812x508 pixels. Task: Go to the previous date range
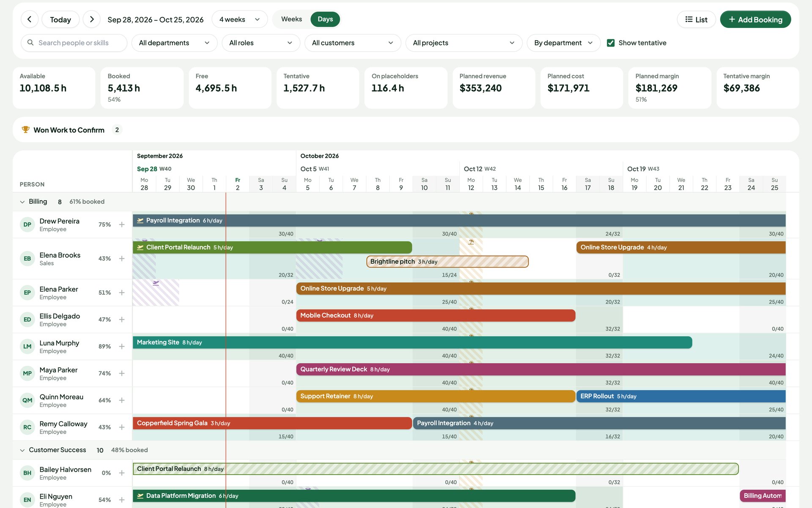click(x=30, y=19)
